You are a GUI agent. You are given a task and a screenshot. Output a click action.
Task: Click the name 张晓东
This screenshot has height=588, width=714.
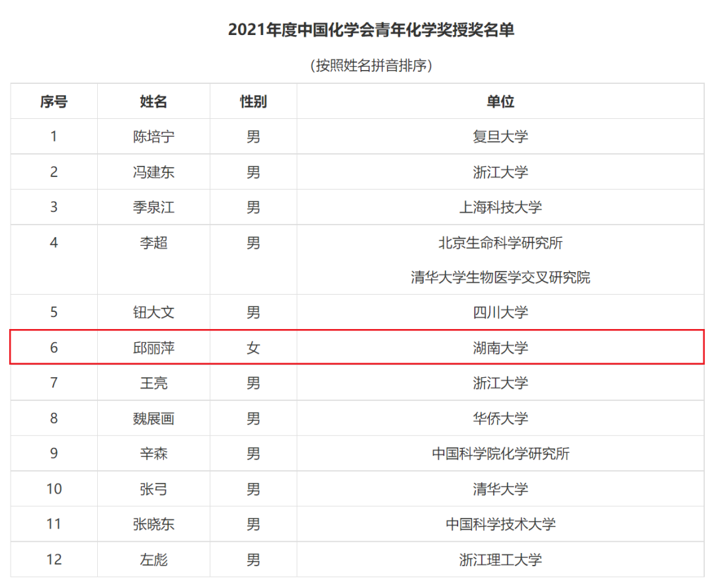(153, 525)
